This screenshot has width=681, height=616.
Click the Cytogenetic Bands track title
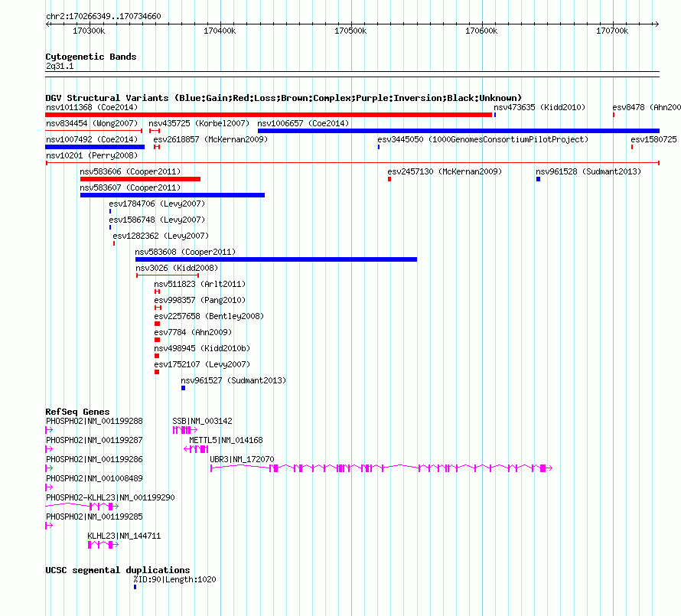91,57
